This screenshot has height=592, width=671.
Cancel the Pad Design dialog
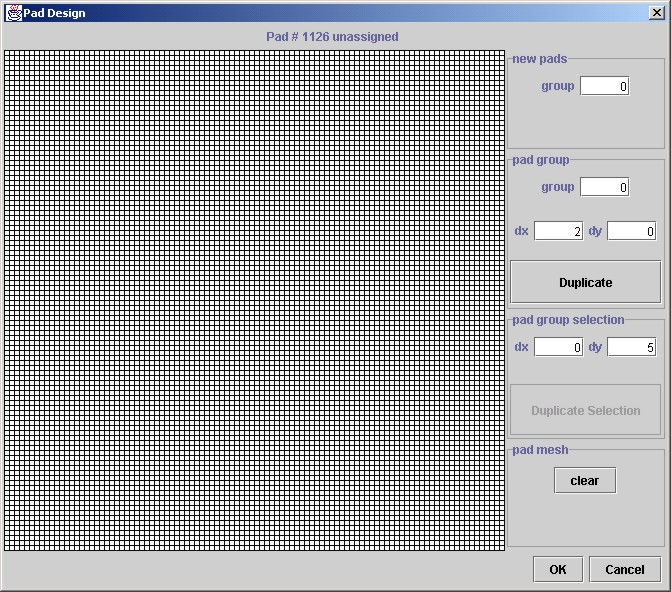point(625,569)
